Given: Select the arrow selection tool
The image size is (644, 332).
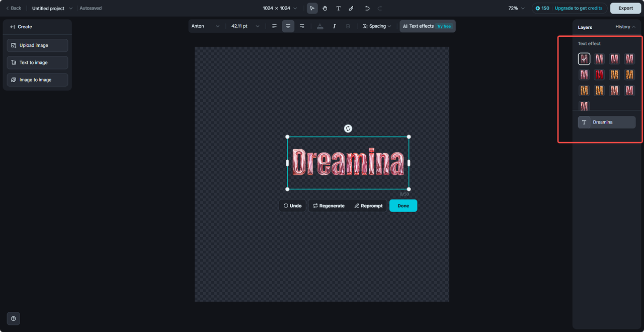Looking at the screenshot, I should tap(312, 8).
